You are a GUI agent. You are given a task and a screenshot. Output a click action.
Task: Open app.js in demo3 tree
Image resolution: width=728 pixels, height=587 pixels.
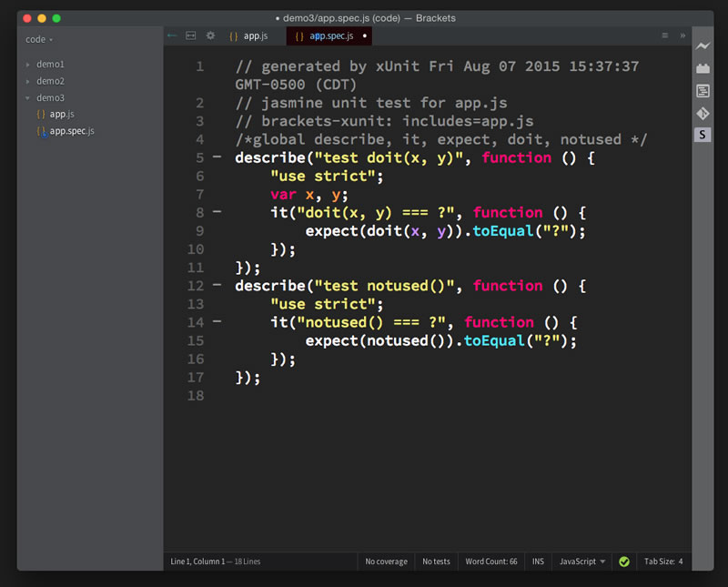[x=62, y=115]
